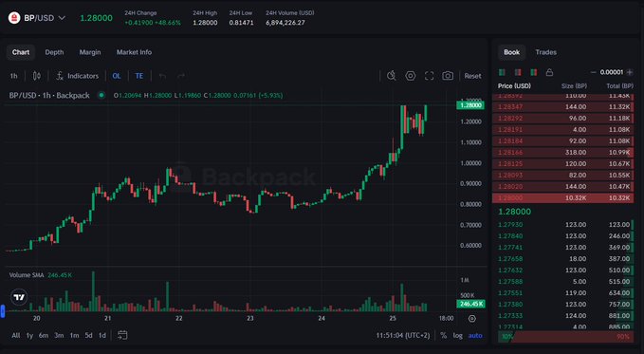Open the quick search magnifier tool

click(392, 76)
